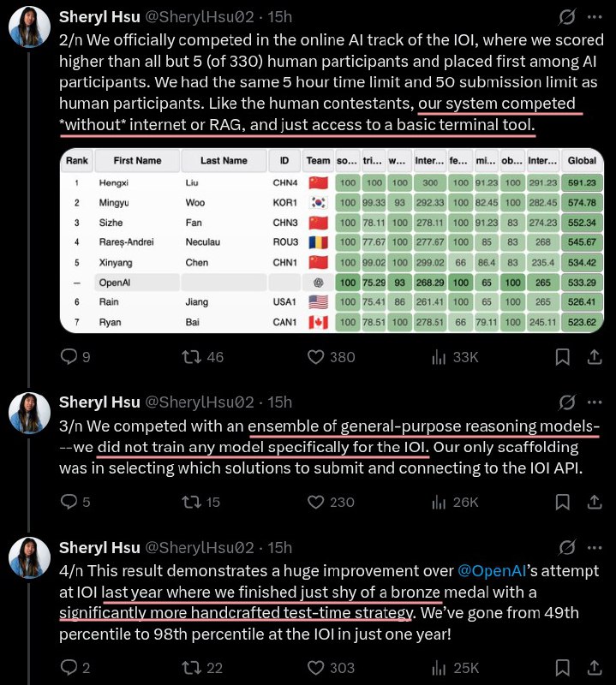Bookmark the 4/n tweet
Viewport: 616px width, 685px height.
(562, 666)
